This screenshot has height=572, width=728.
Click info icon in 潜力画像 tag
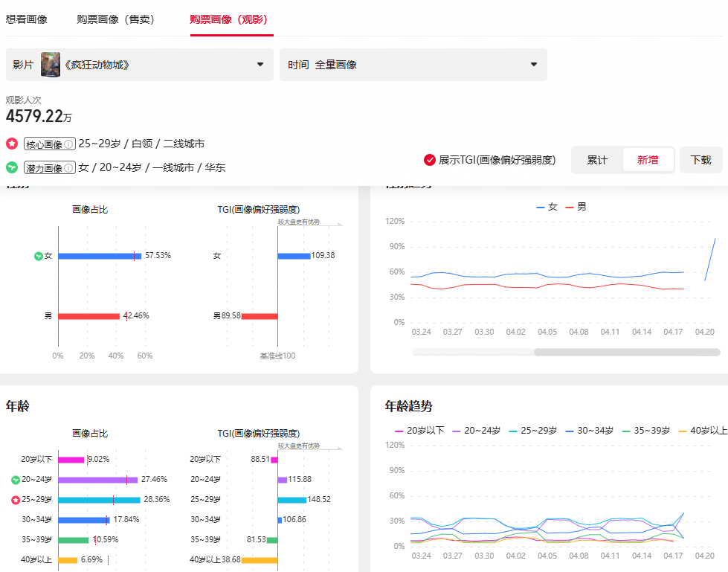[69, 168]
